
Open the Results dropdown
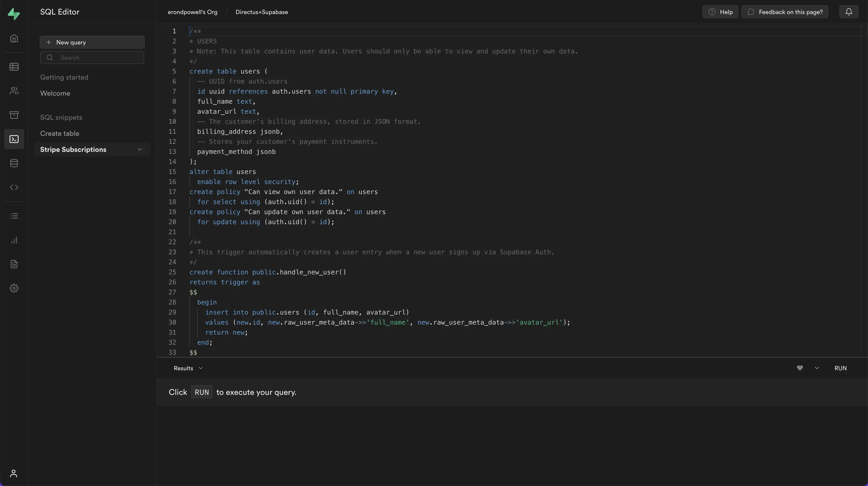[188, 368]
